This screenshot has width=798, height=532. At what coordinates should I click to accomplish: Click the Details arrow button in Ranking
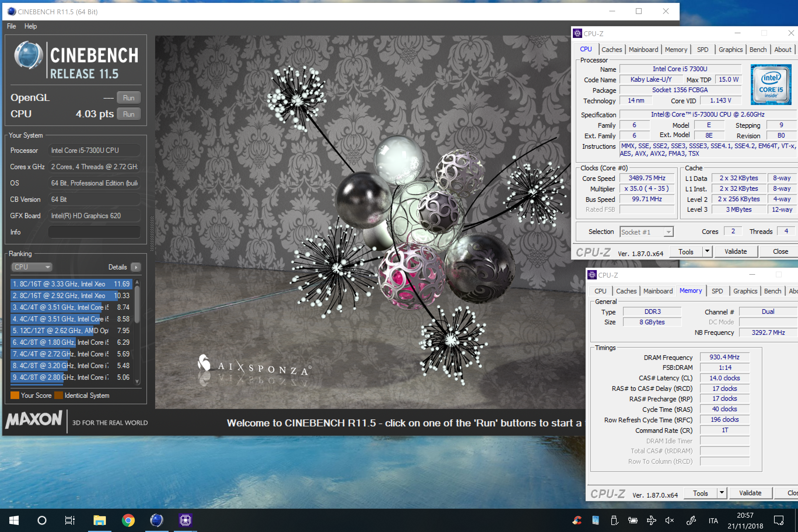point(136,267)
